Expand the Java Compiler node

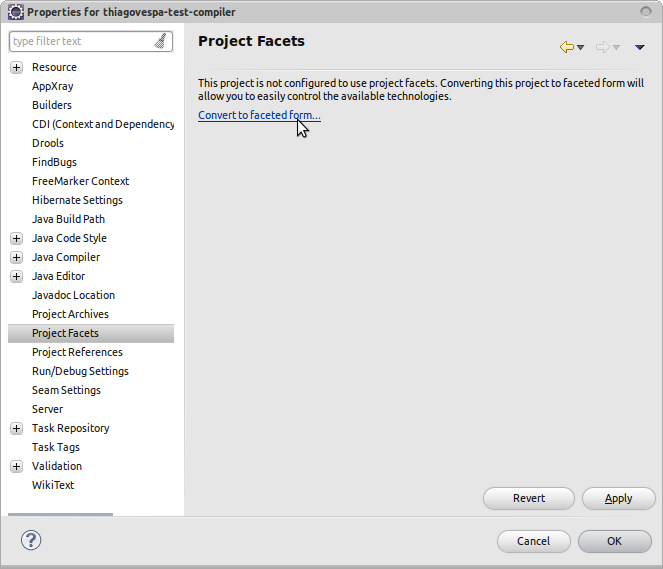click(x=16, y=257)
